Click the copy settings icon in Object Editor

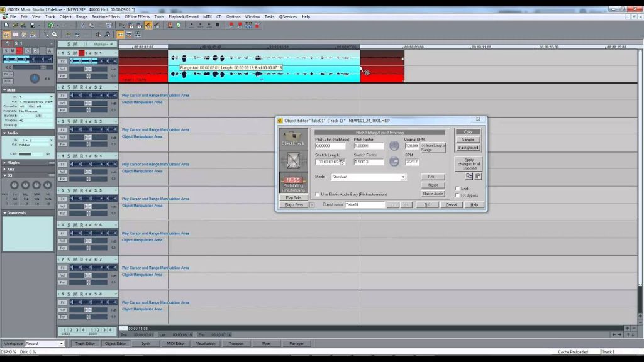tap(469, 176)
